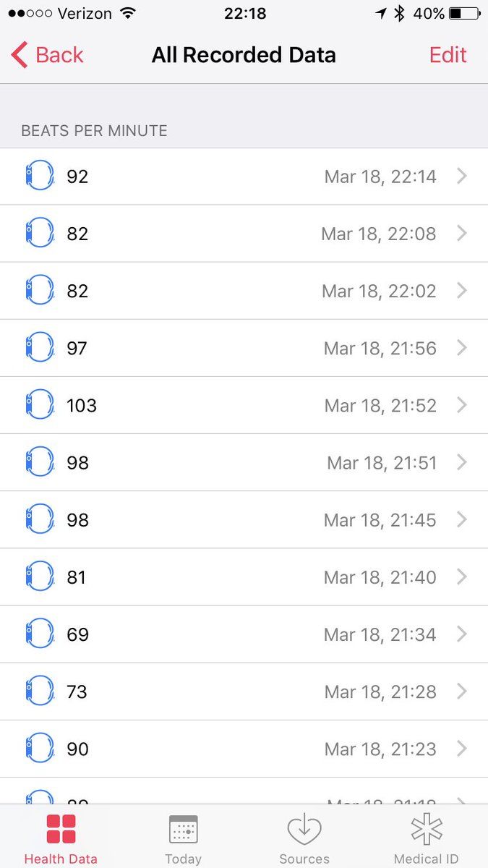Expand the Mar 18, 21:28 row chevron
Image resolution: width=488 pixels, height=868 pixels.
coord(462,692)
